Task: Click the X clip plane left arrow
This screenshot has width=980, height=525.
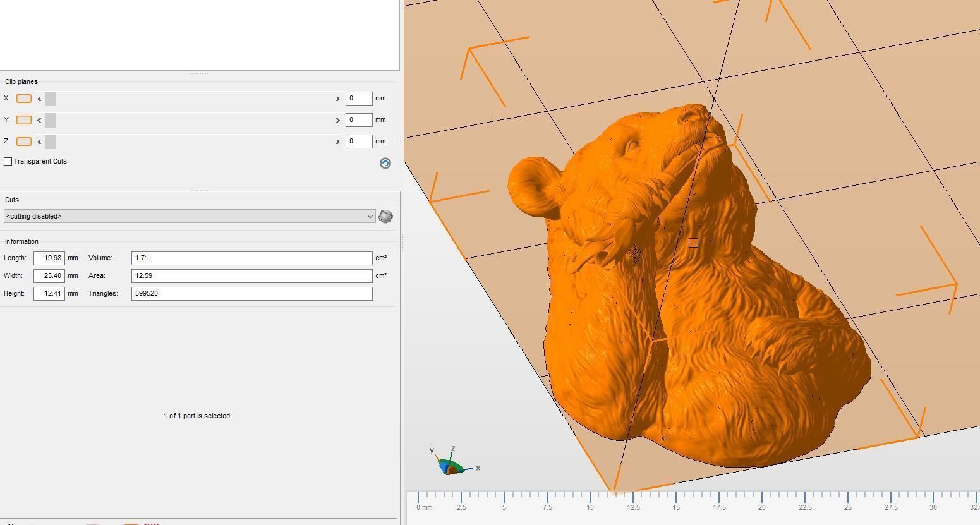Action: coord(39,99)
